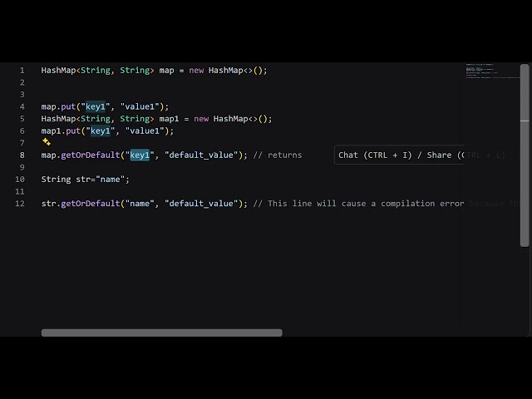Click line number 5 in gutter

[22, 119]
